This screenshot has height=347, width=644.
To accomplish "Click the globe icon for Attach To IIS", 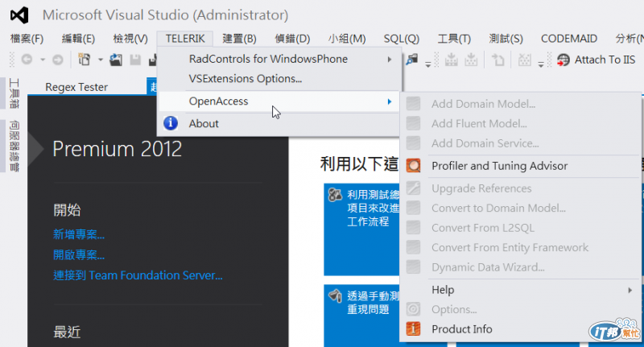I will pyautogui.click(x=563, y=60).
